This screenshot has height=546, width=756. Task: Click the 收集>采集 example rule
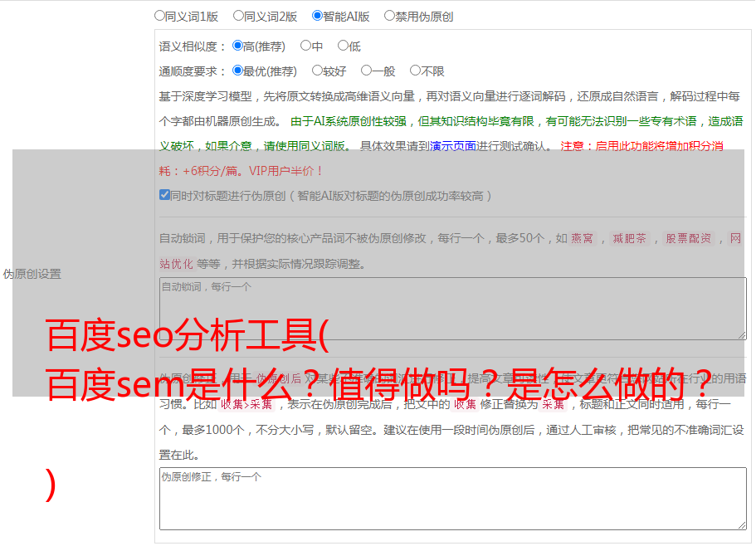(x=246, y=404)
